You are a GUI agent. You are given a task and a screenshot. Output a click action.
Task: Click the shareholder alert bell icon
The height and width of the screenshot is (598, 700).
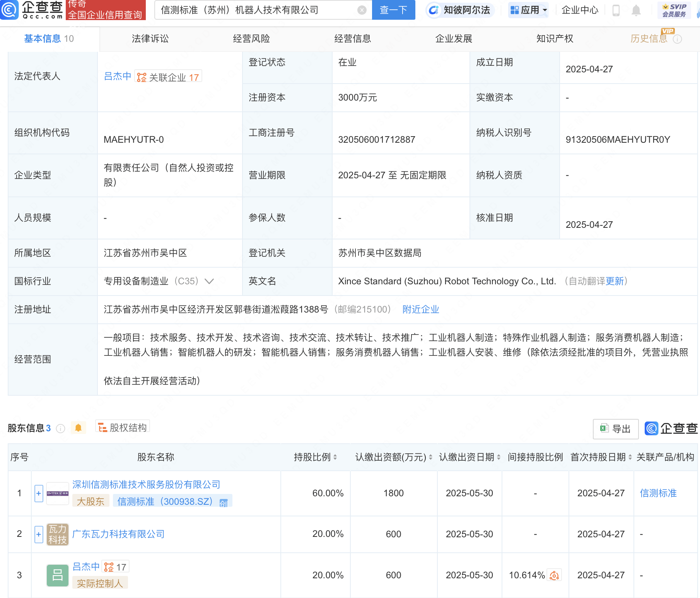pyautogui.click(x=78, y=428)
